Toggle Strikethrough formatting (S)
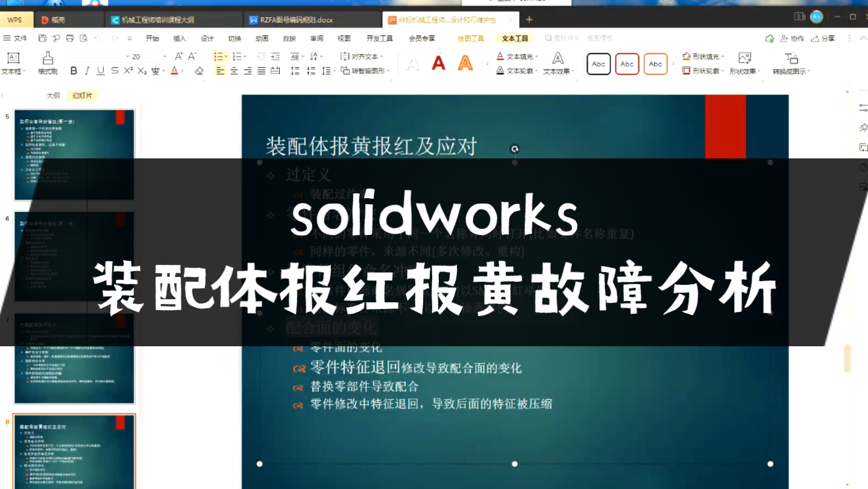 tap(114, 71)
